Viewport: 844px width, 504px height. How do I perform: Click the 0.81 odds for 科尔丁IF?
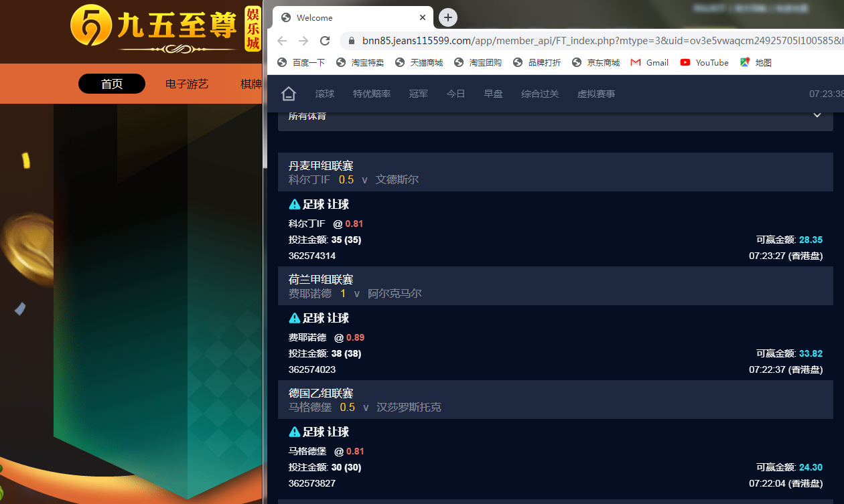354,224
